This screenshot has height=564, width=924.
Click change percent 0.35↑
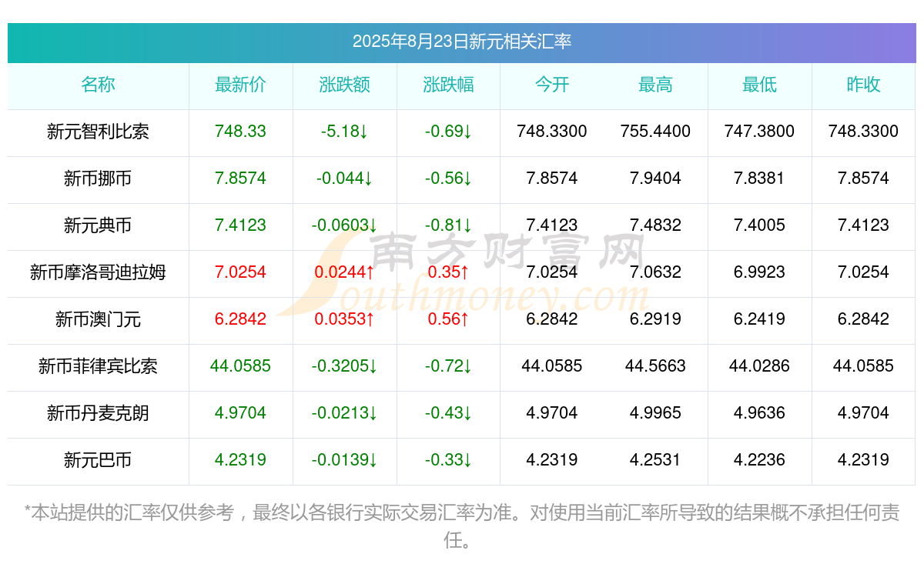(x=448, y=272)
